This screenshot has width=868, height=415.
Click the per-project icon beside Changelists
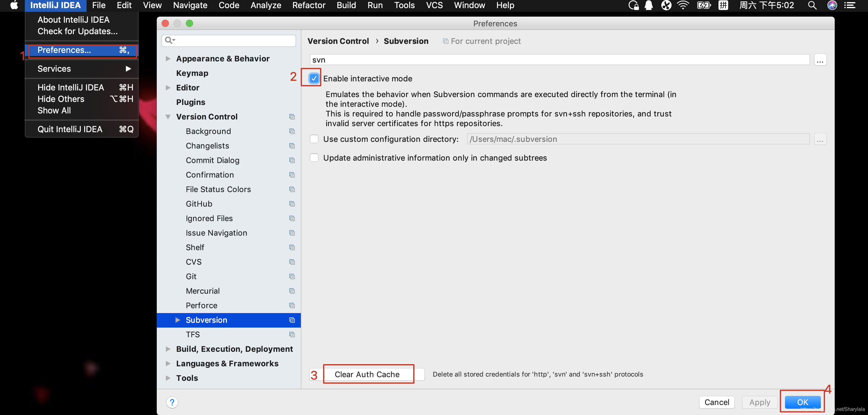coord(292,145)
